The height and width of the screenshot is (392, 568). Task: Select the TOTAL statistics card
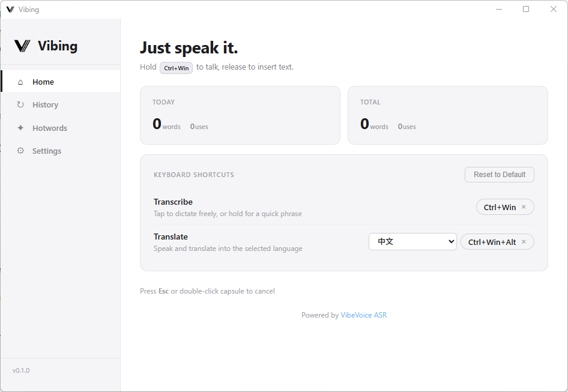click(447, 115)
